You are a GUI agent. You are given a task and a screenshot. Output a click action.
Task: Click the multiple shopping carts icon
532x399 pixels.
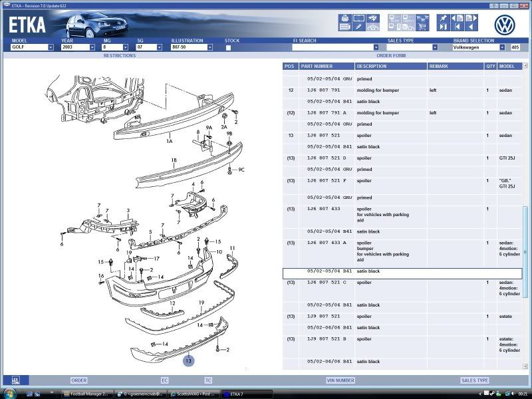(422, 19)
